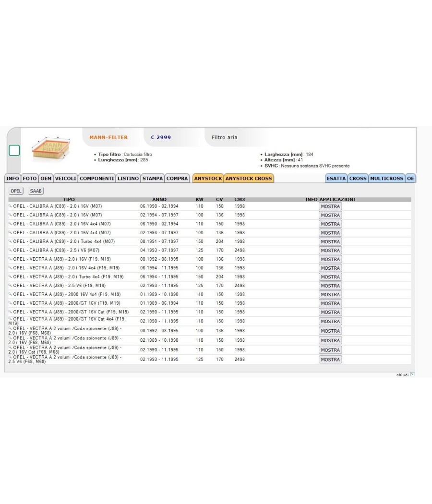Click MOSTRA for Vectra 2000/GT 16V Cat (F19, M19)
The height and width of the screenshot is (504, 432).
pyautogui.click(x=330, y=312)
